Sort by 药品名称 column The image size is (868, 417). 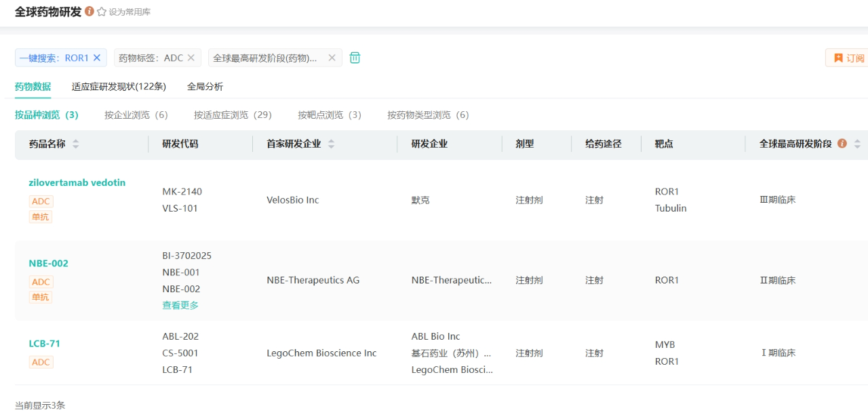point(76,144)
